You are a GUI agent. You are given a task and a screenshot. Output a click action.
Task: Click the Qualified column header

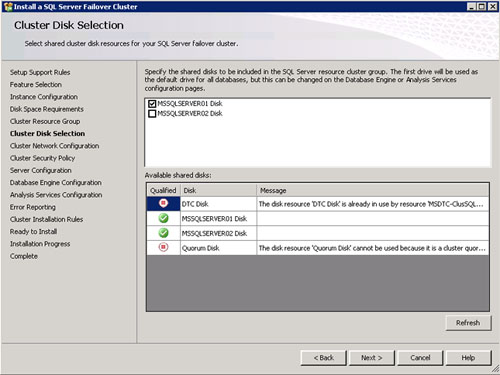163,190
